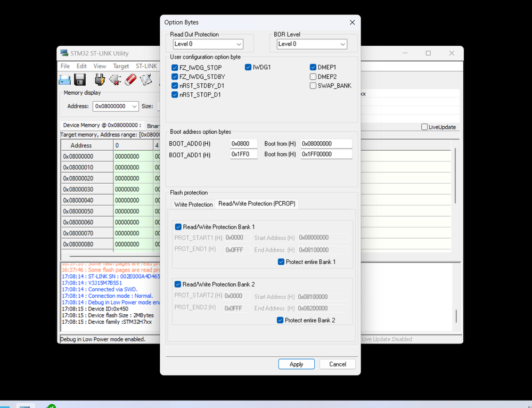This screenshot has height=408, width=532.
Task: Click the main window vertical scrollbar thumb
Action: (455, 176)
